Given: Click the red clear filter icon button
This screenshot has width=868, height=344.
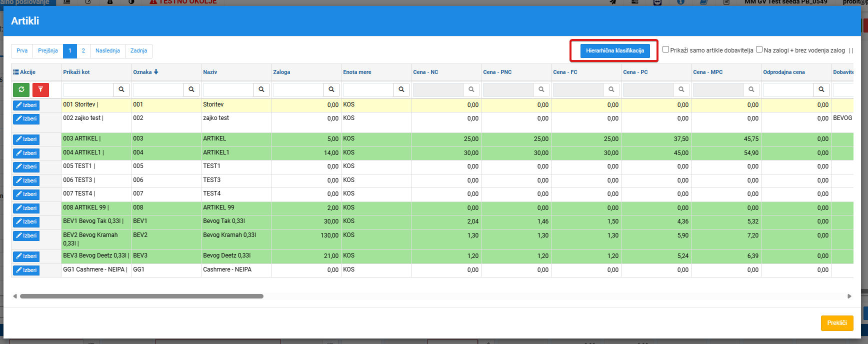Looking at the screenshot, I should (x=40, y=90).
